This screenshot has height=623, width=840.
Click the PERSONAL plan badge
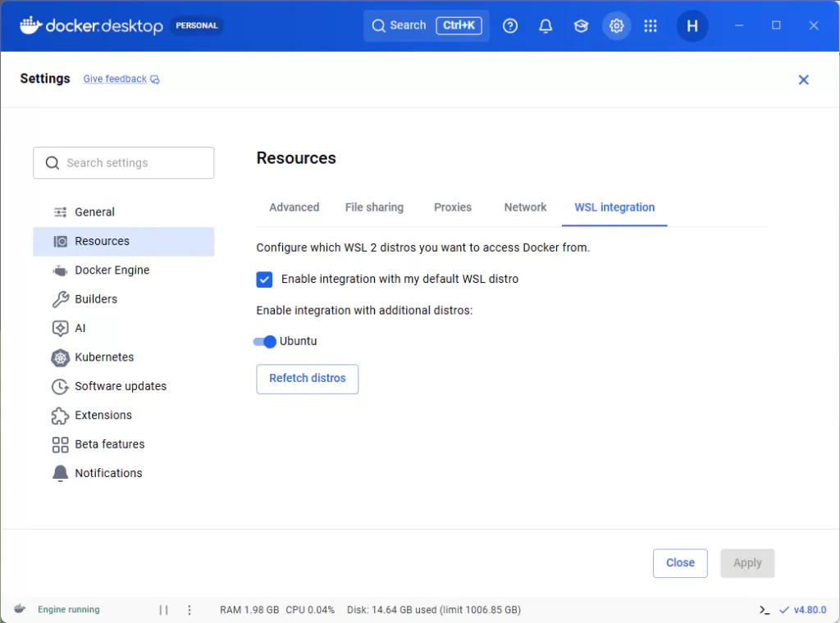(x=197, y=25)
